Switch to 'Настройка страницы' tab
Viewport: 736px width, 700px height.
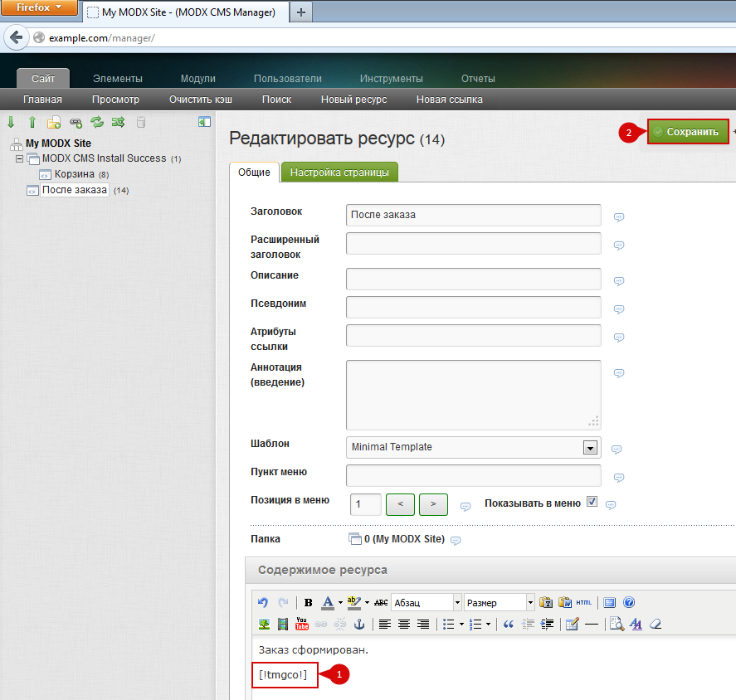click(339, 172)
